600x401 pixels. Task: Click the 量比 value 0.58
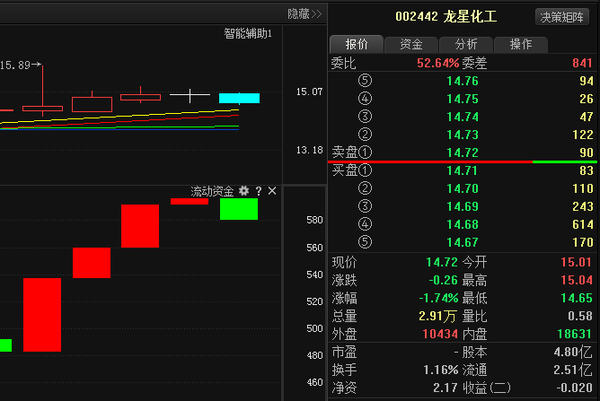coord(580,316)
